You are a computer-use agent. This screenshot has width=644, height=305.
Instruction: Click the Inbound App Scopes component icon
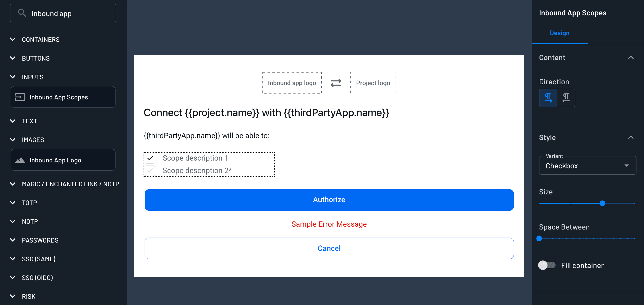pos(20,97)
